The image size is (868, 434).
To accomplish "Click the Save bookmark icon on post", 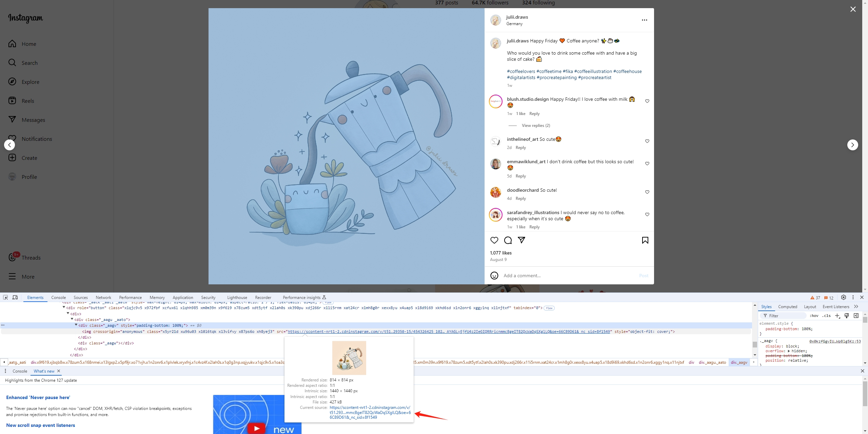I will (645, 240).
